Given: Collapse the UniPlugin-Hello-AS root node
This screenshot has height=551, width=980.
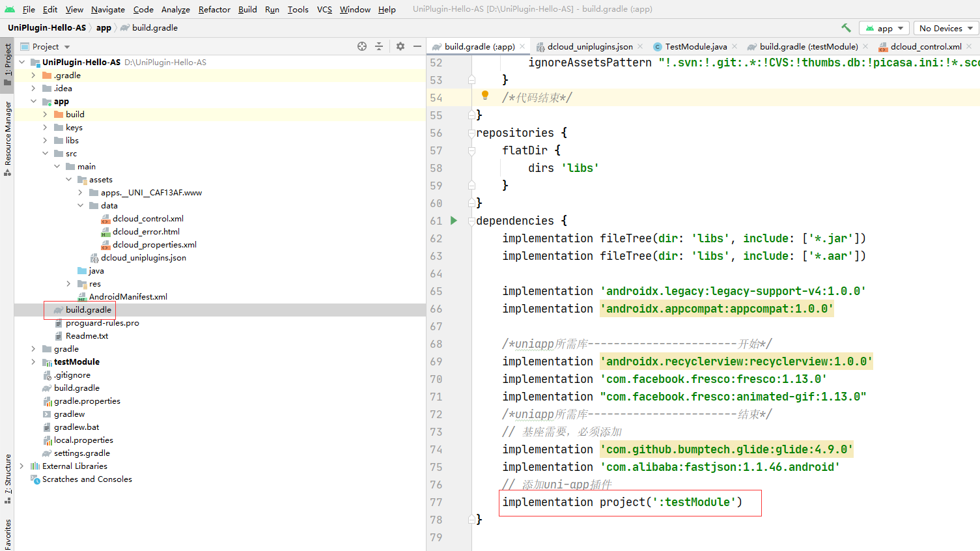Looking at the screenshot, I should (x=22, y=62).
